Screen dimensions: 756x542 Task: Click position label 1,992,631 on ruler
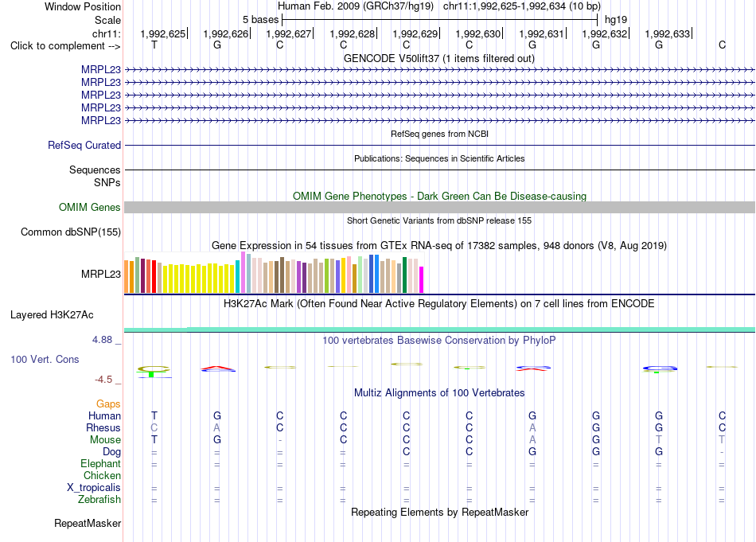point(541,33)
